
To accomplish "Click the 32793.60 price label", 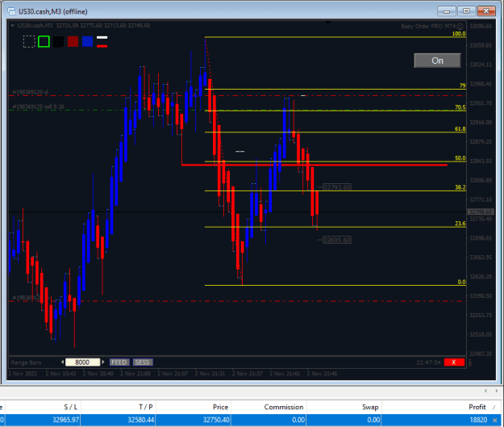I will pyautogui.click(x=337, y=187).
